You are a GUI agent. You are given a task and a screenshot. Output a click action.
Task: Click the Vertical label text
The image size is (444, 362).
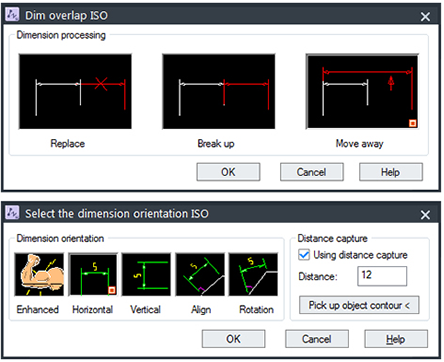pyautogui.click(x=145, y=309)
